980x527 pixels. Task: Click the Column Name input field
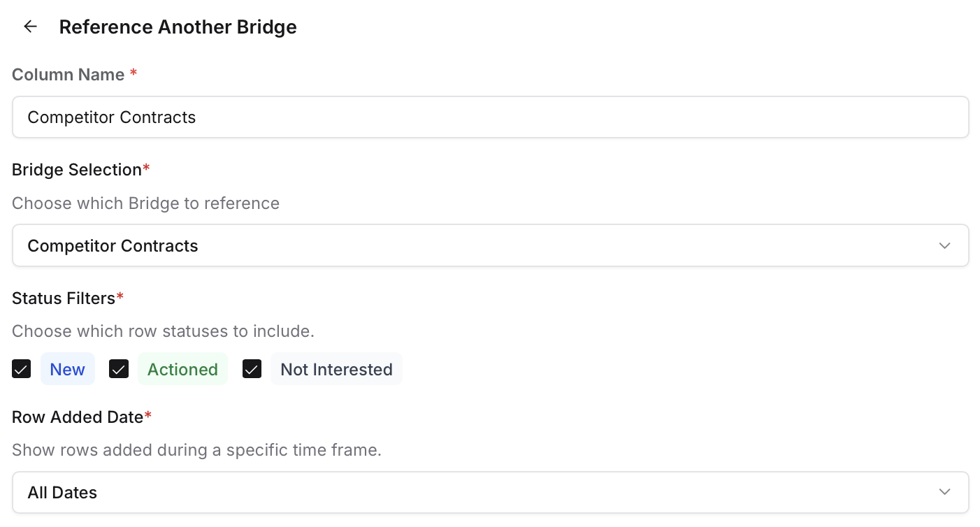click(x=489, y=117)
